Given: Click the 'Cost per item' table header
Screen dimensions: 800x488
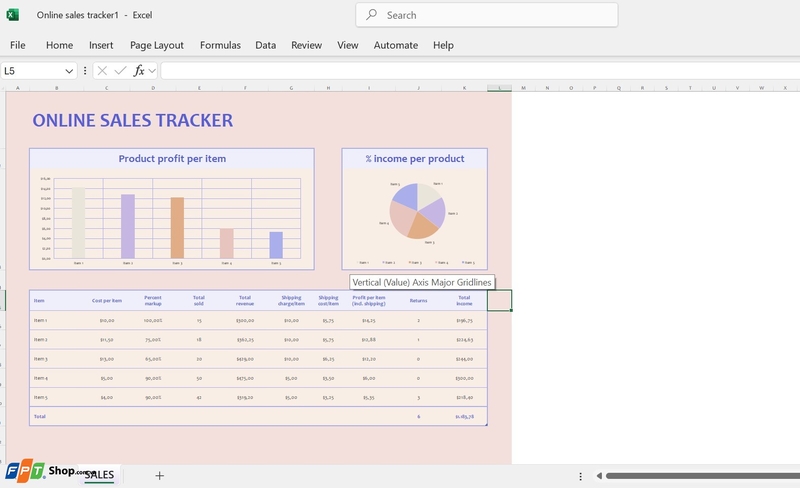Looking at the screenshot, I should pos(107,301).
